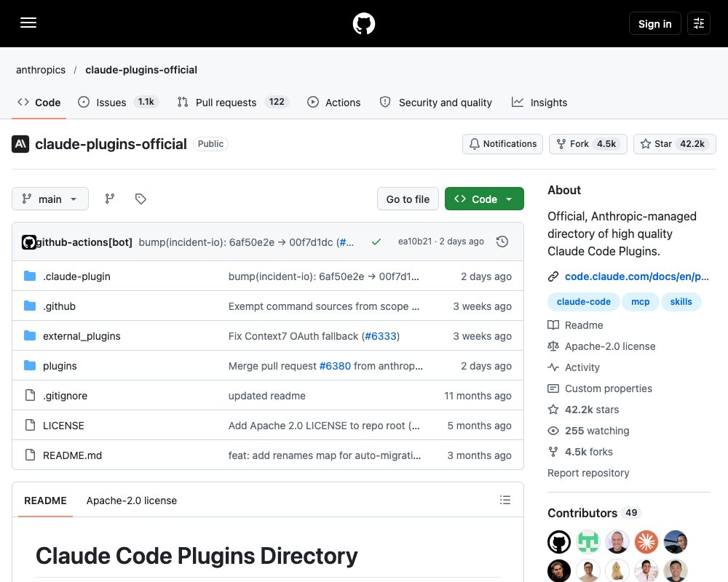Screen dimensions: 728x582
Task: Switch to the Issues tab
Action: [x=119, y=102]
